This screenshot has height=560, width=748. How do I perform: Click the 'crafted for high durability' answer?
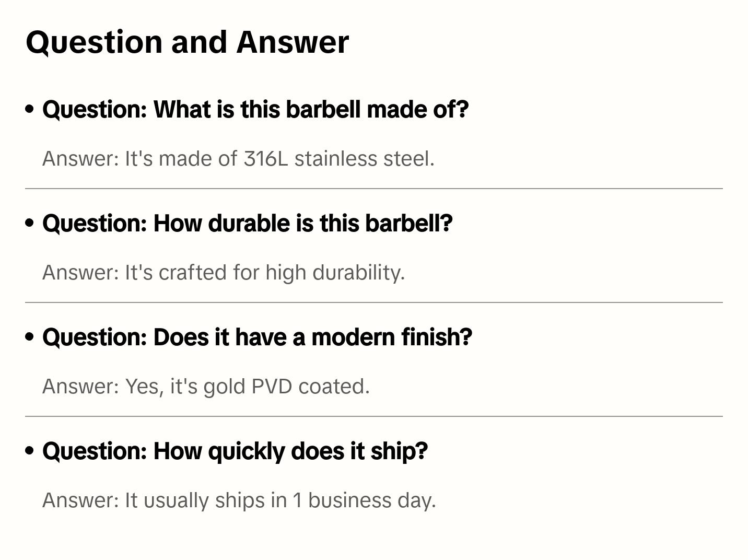pyautogui.click(x=224, y=273)
